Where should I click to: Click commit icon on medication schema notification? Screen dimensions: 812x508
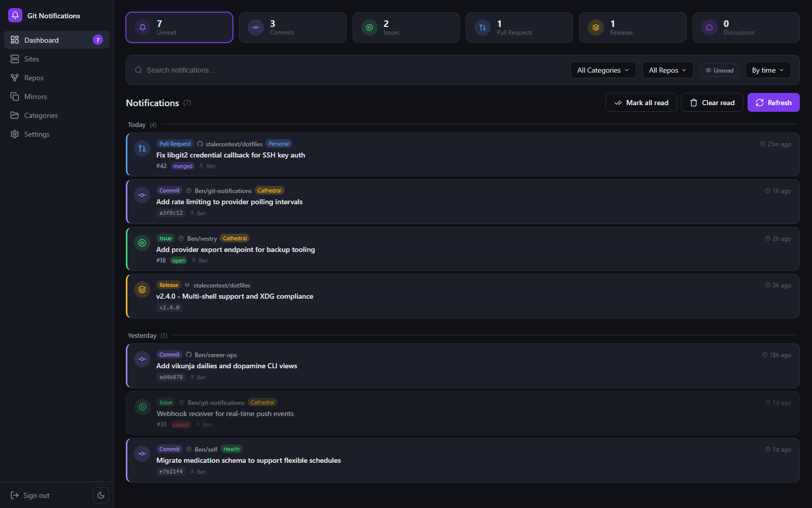142,454
